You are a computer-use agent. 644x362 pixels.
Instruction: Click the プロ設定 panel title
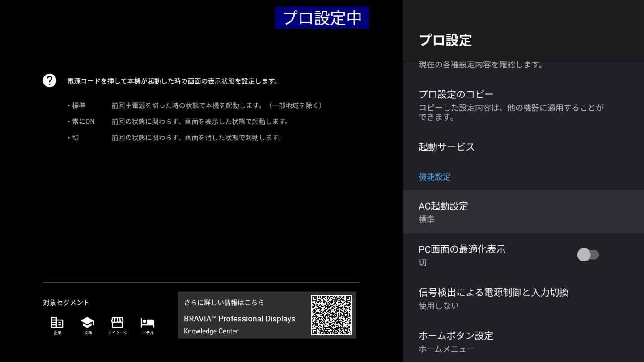coord(445,40)
